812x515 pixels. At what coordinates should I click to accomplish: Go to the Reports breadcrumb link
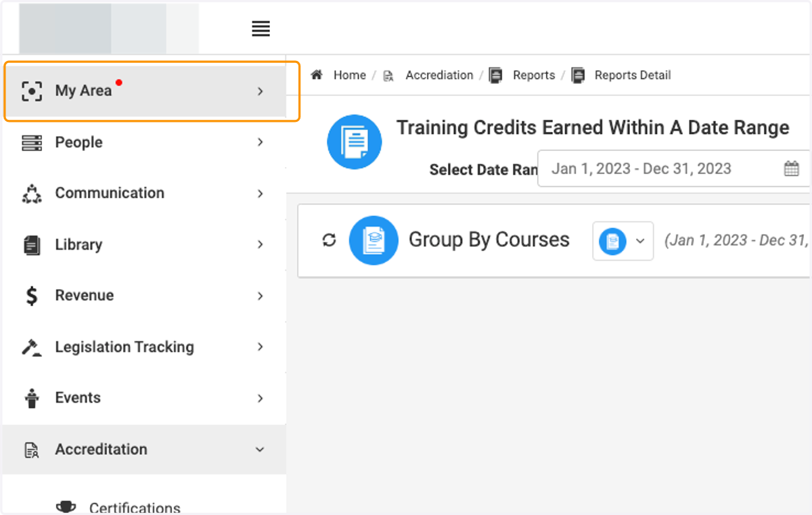(533, 75)
